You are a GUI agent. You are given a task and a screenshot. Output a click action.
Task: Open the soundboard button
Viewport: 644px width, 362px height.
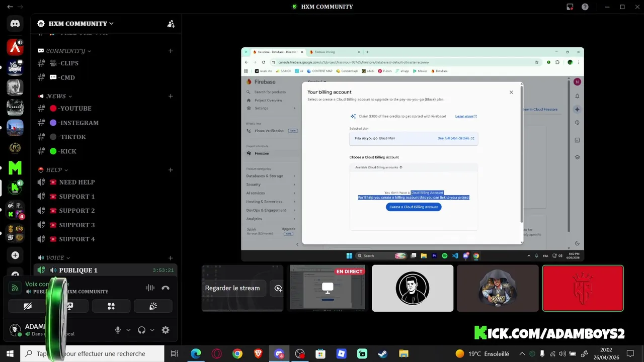(x=153, y=306)
